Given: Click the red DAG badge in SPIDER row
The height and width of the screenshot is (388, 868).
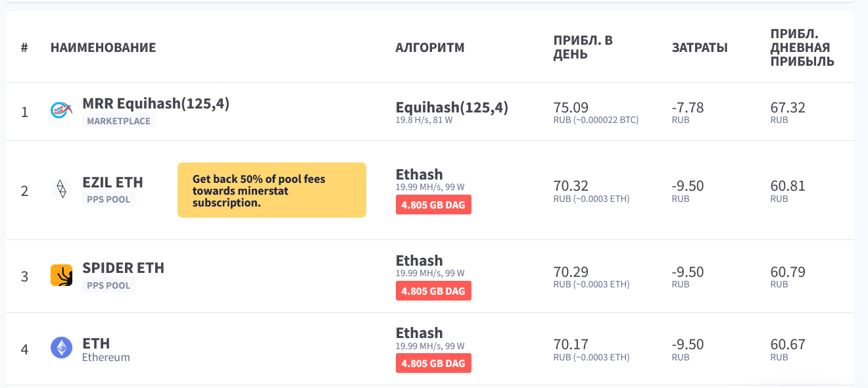Looking at the screenshot, I should [x=433, y=291].
